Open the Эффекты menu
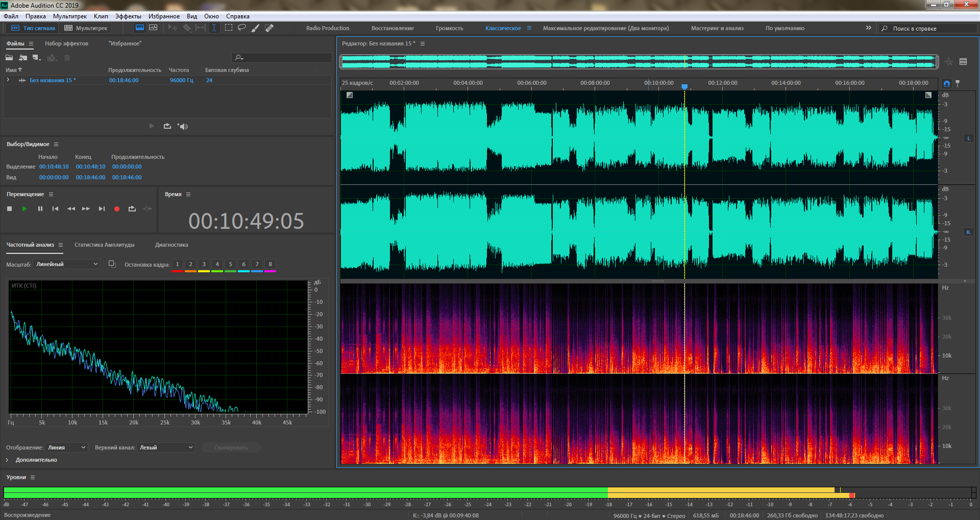980x520 pixels. click(x=128, y=16)
